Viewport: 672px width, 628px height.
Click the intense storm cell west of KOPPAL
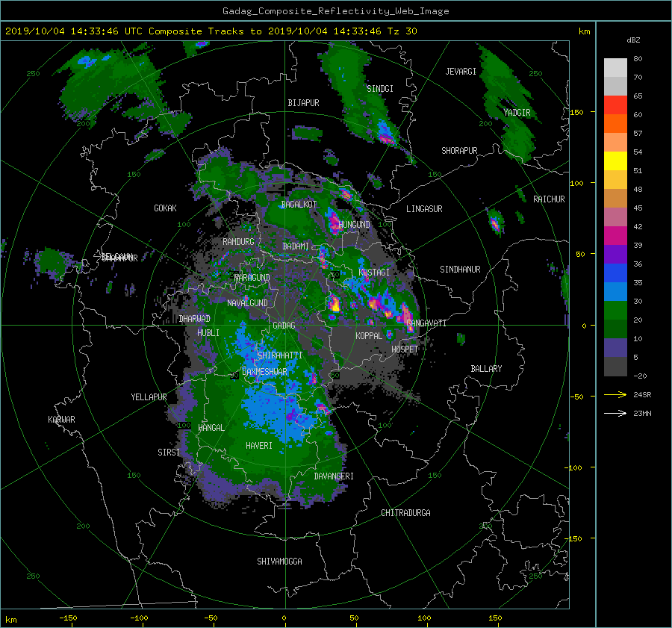coord(335,303)
